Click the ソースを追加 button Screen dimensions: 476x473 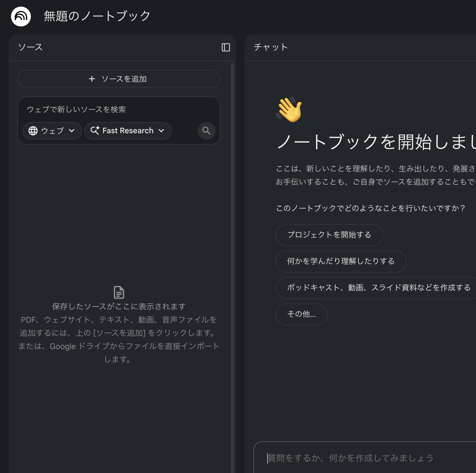coord(119,79)
